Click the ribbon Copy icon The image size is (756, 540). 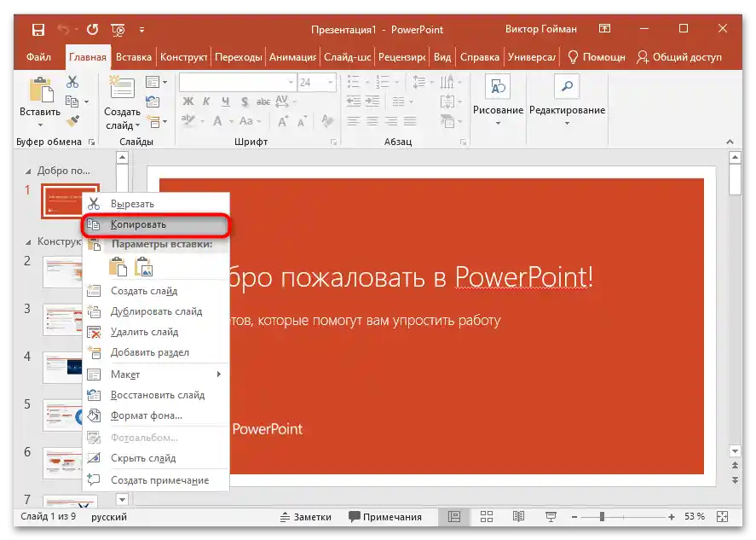click(x=72, y=102)
